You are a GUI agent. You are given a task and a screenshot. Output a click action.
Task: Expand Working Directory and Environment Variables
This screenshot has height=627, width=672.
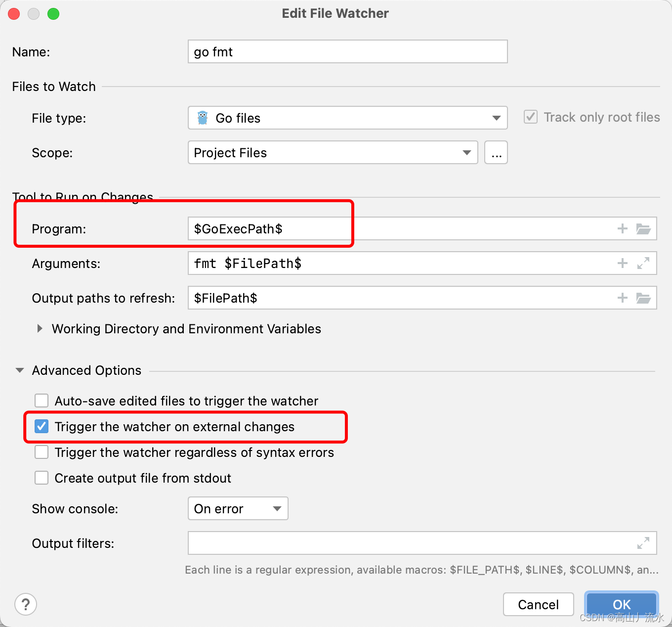tap(40, 328)
